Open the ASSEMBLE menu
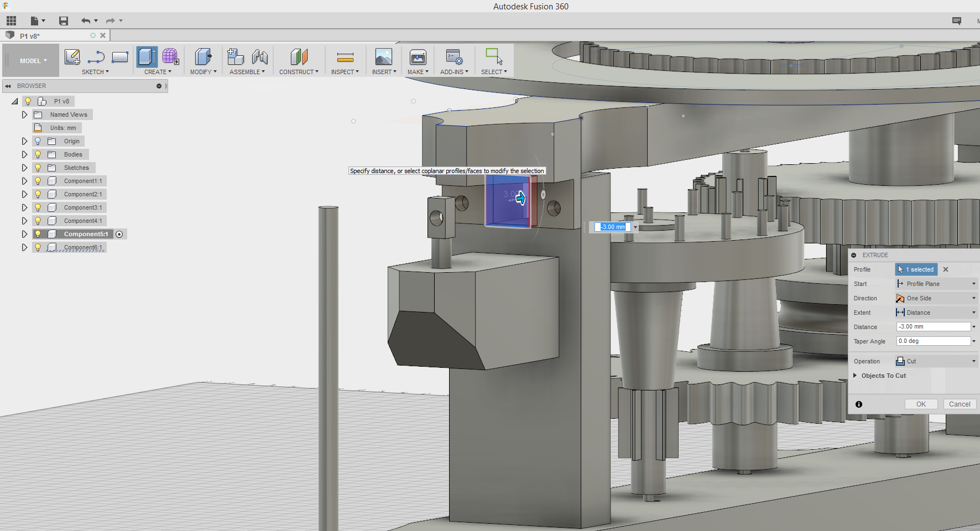Viewport: 980px width, 531px height. point(247,72)
